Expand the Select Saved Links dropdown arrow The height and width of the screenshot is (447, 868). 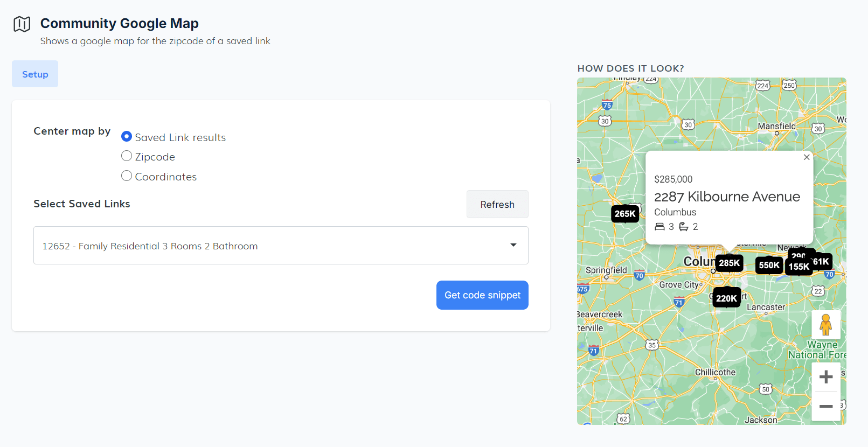513,246
